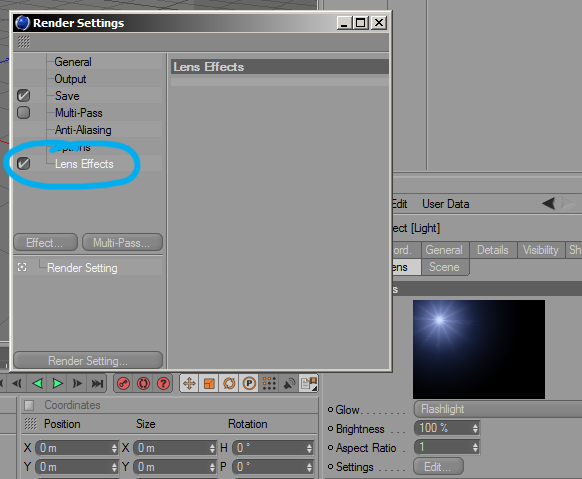The width and height of the screenshot is (582, 479).
Task: Toggle the Brightness animation dot
Action: click(330, 429)
